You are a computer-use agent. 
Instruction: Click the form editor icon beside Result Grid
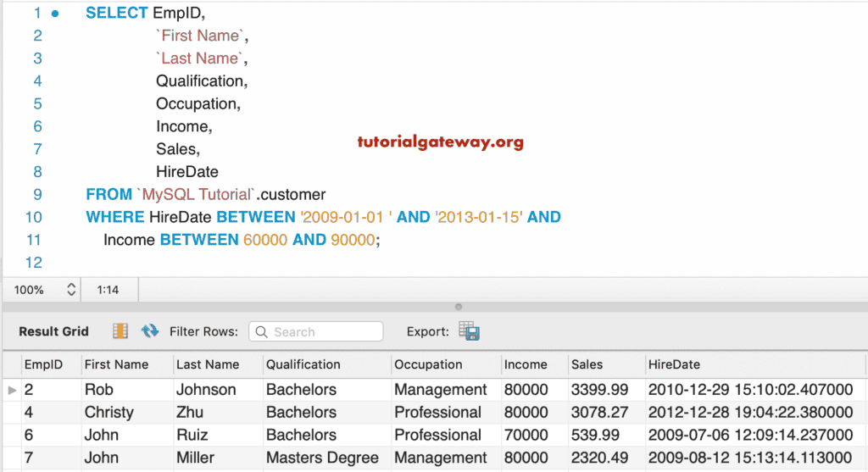tap(120, 331)
